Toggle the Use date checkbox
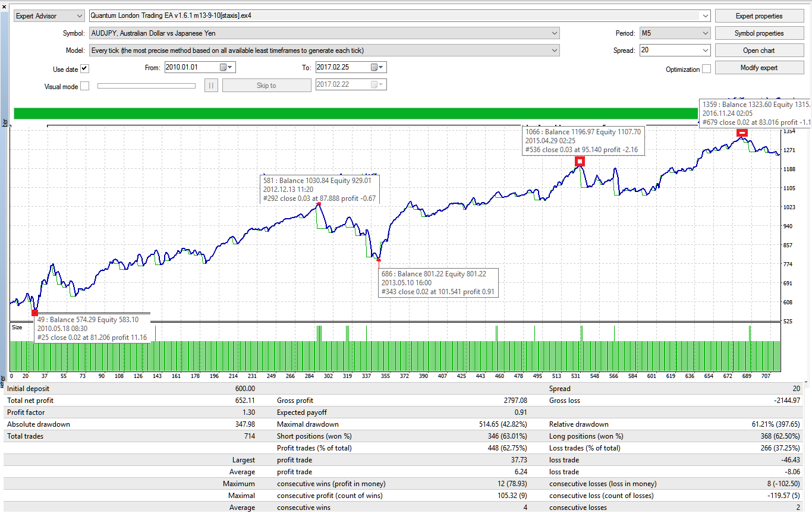 click(x=84, y=69)
